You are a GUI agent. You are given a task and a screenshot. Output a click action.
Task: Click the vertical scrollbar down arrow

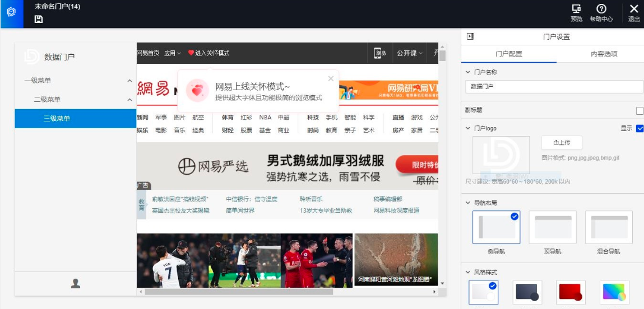(x=442, y=283)
